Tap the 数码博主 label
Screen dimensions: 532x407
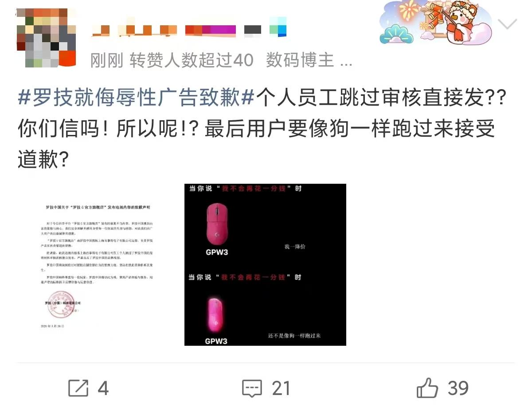[x=300, y=60]
